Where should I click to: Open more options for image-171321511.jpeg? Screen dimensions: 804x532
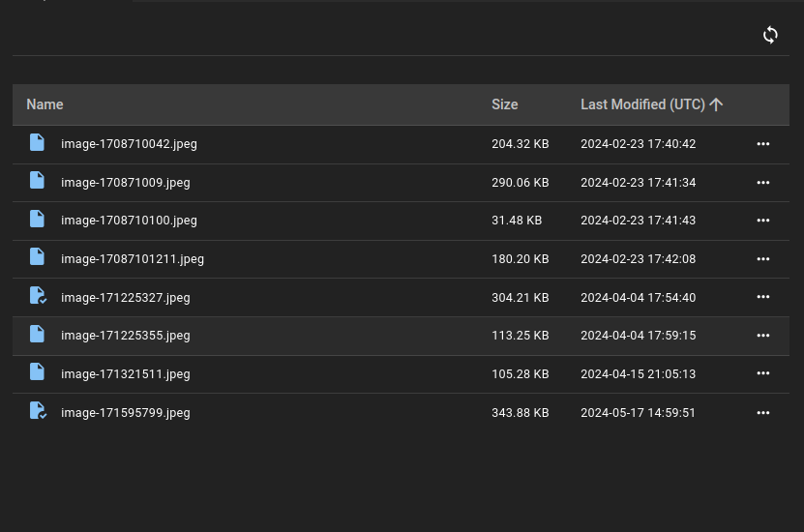coord(763,373)
